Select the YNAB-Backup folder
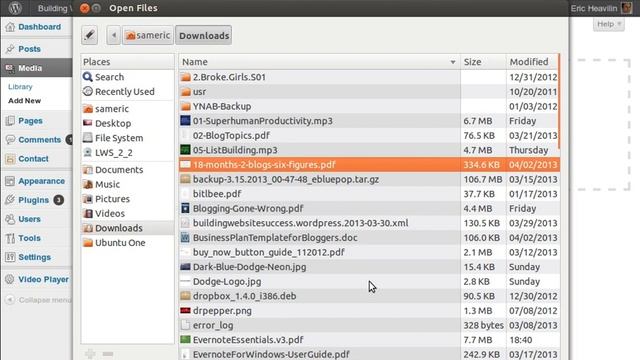 pos(369,106)
